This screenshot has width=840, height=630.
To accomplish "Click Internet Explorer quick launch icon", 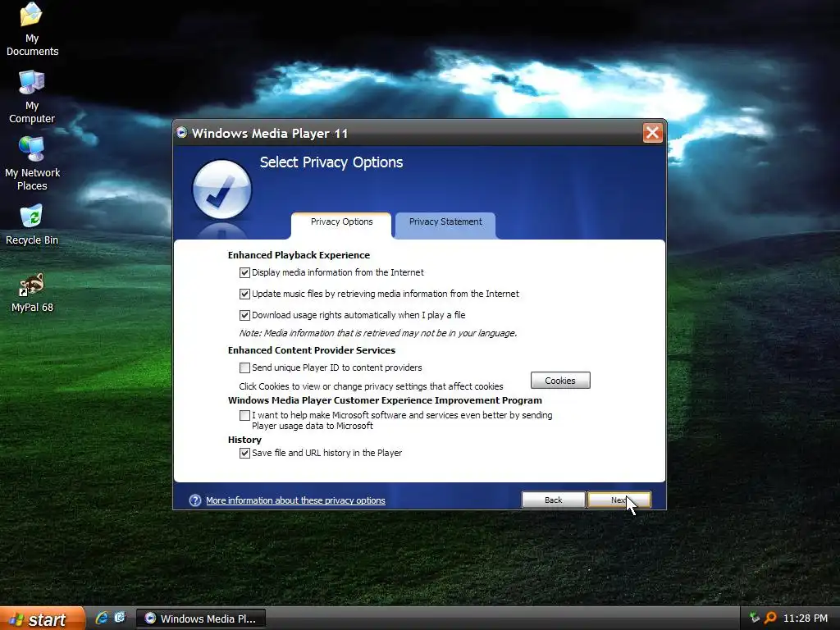I will 102,619.
